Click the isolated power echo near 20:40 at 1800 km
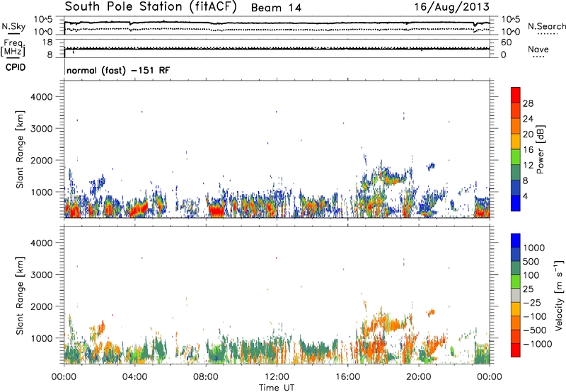Viewport: 566px width, 392px height. click(431, 166)
